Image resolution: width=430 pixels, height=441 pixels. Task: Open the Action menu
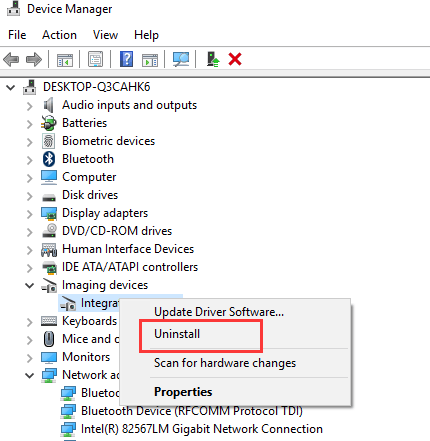(x=59, y=35)
